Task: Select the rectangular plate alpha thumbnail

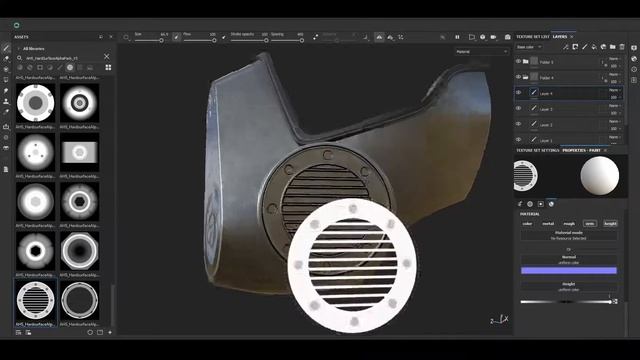Action: coord(80,152)
